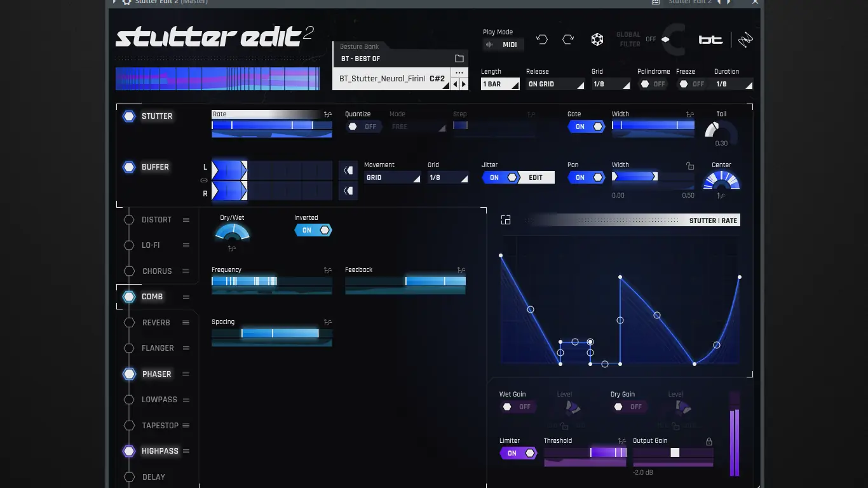Open the Gate Width curve icon
Screen dimensions: 868x488
tap(690, 114)
